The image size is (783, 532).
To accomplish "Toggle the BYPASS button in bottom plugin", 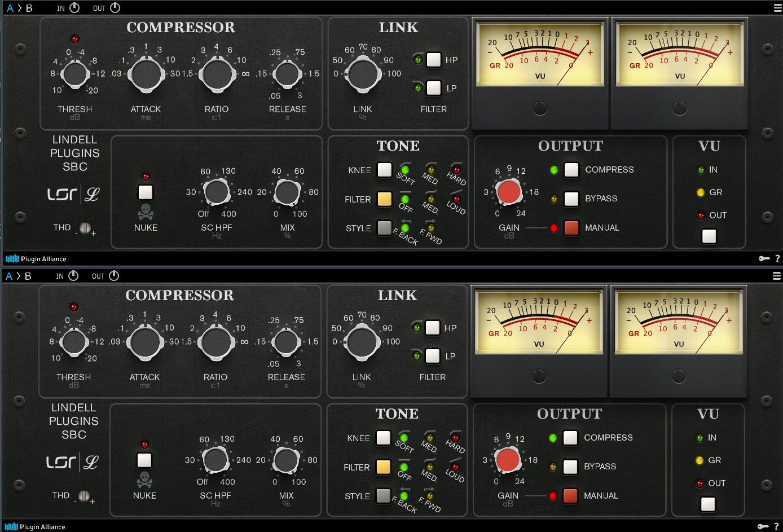I will 570,467.
